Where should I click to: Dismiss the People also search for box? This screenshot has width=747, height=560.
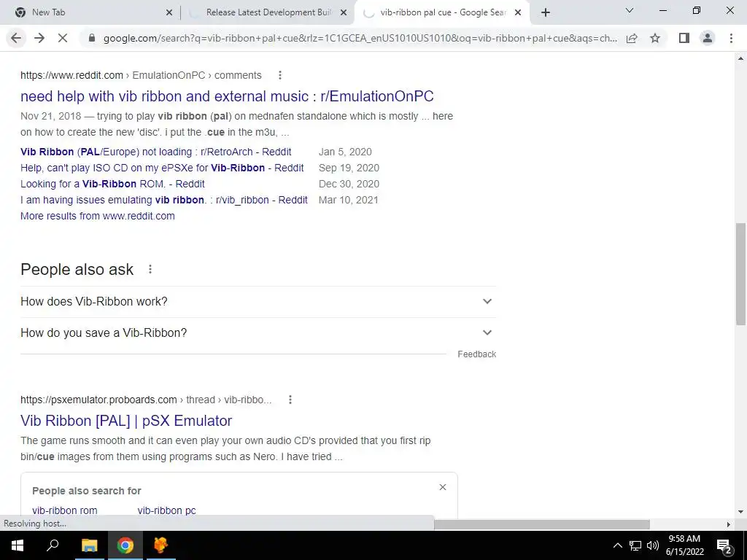(443, 487)
